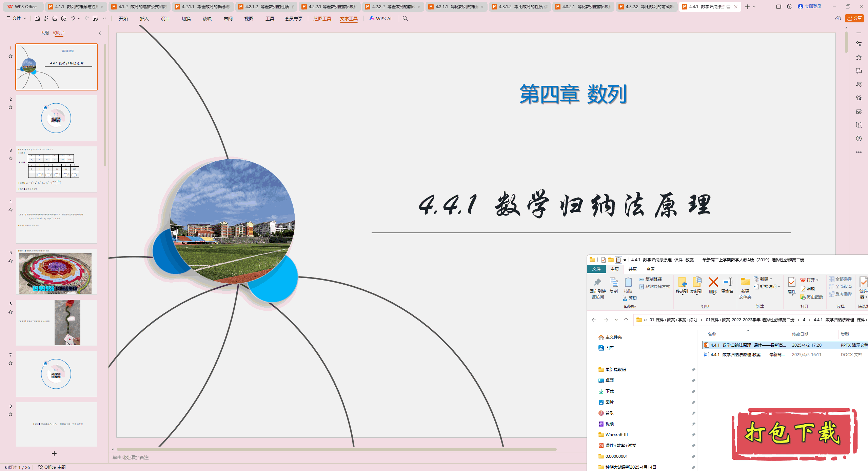868x471 pixels.
Task: Click the Redo arrow icon
Action: pos(87,19)
